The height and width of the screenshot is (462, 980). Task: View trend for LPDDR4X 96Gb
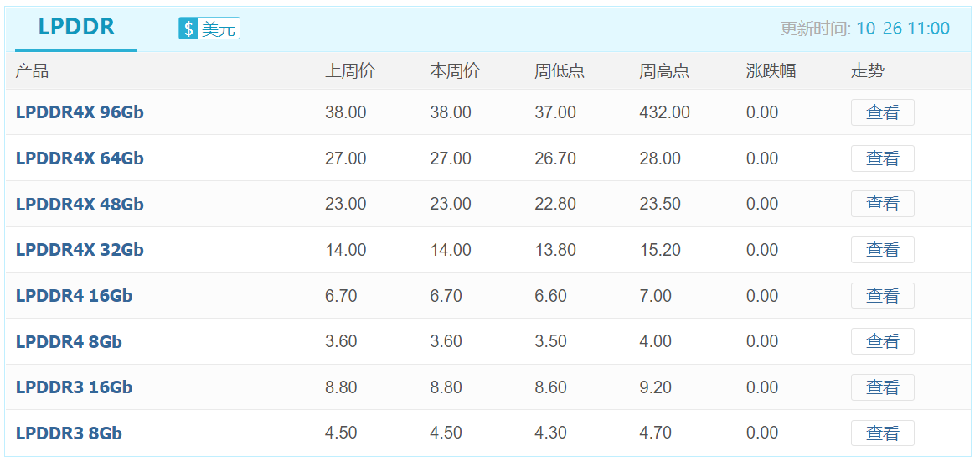(x=883, y=112)
